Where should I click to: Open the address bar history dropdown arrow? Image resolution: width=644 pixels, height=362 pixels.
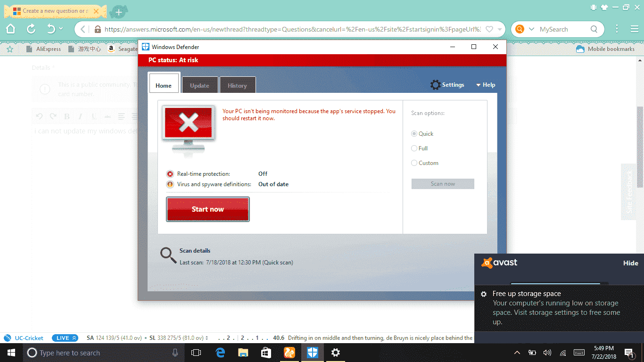[500, 29]
